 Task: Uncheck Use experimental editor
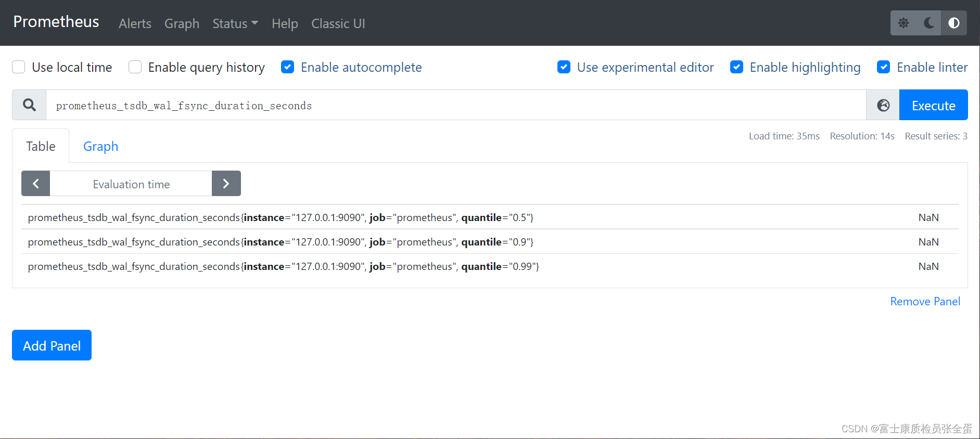564,67
